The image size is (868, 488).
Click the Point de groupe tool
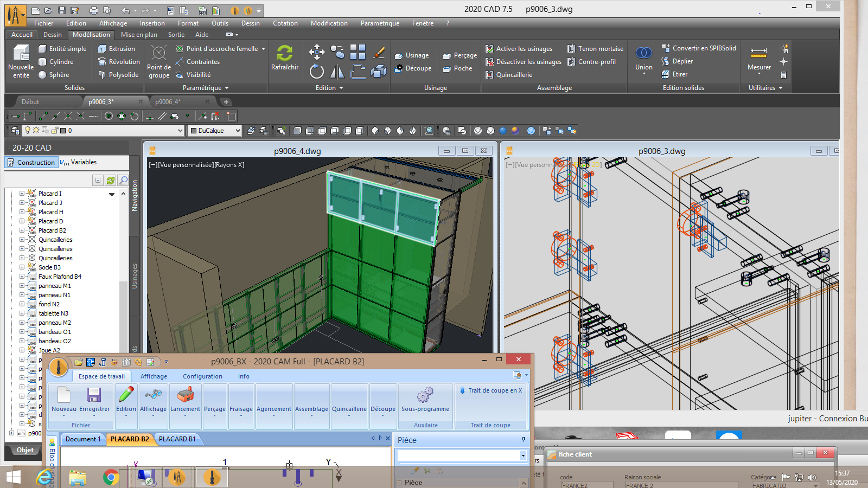[159, 62]
